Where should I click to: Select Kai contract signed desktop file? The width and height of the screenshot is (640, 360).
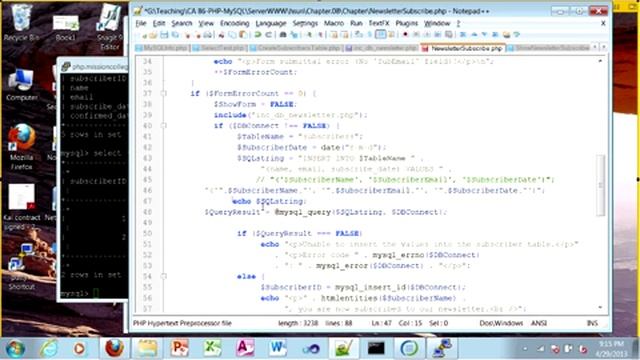[x=21, y=207]
